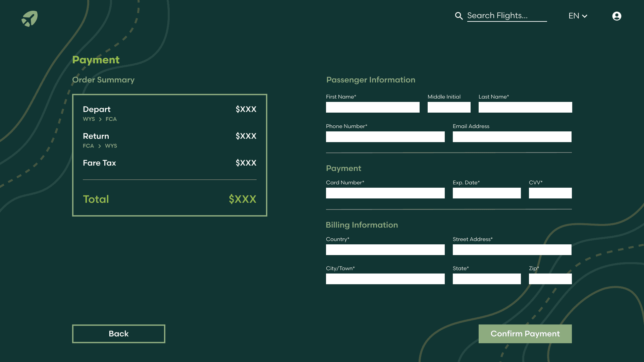This screenshot has width=644, height=362.
Task: Focus the CVV input box
Action: coord(550,193)
